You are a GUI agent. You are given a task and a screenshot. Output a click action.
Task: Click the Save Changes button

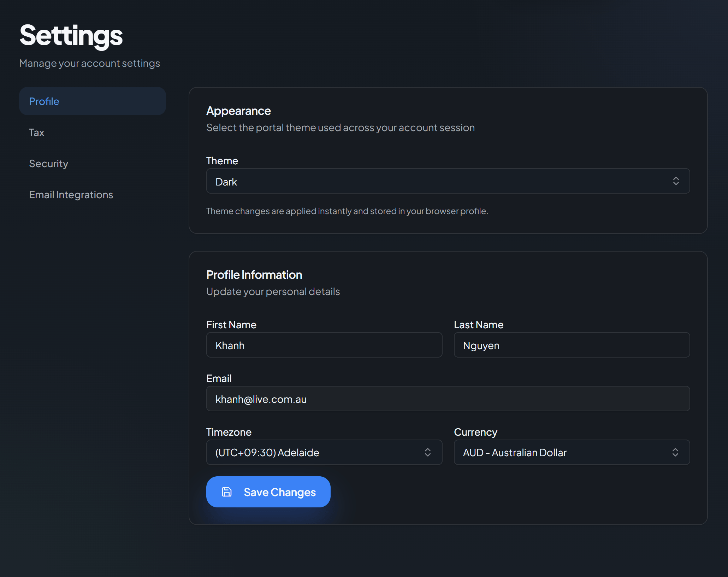(x=268, y=492)
